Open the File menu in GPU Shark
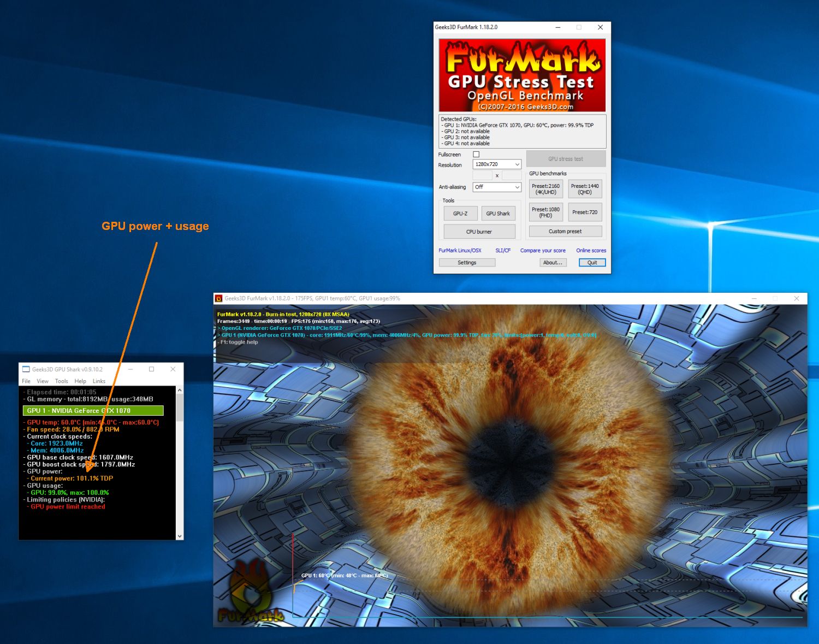This screenshot has height=644, width=819. pos(26,381)
